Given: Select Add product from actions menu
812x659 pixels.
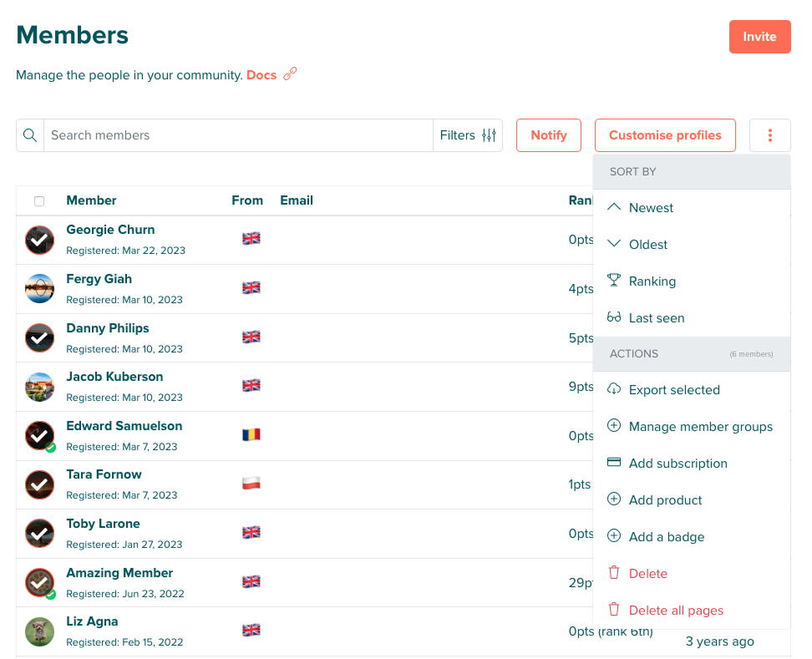Looking at the screenshot, I should click(665, 500).
